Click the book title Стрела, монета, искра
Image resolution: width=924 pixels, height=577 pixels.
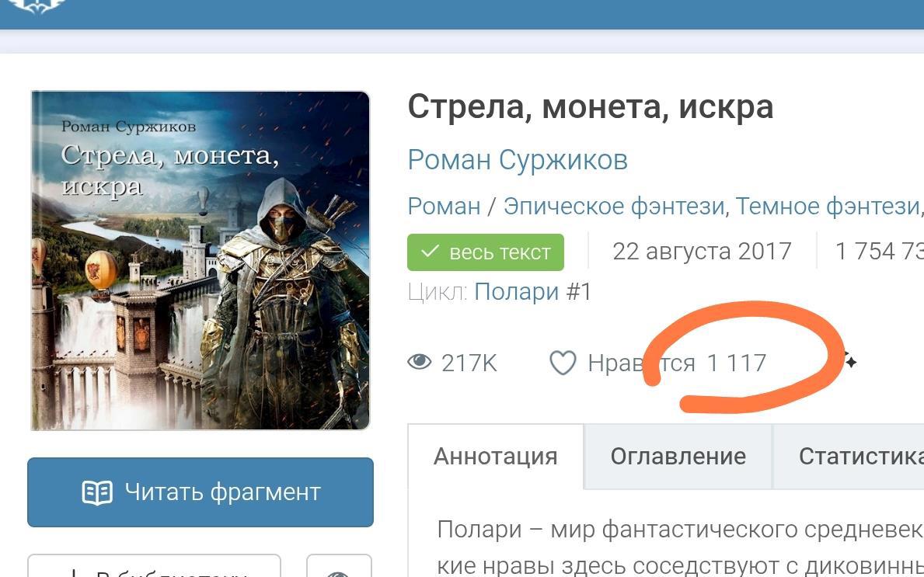[591, 108]
